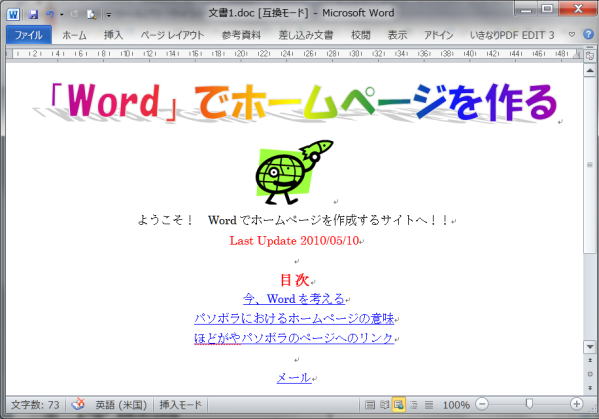The width and height of the screenshot is (599, 419).
Task: Open the ページ レイアウト tab
Action: click(x=172, y=35)
